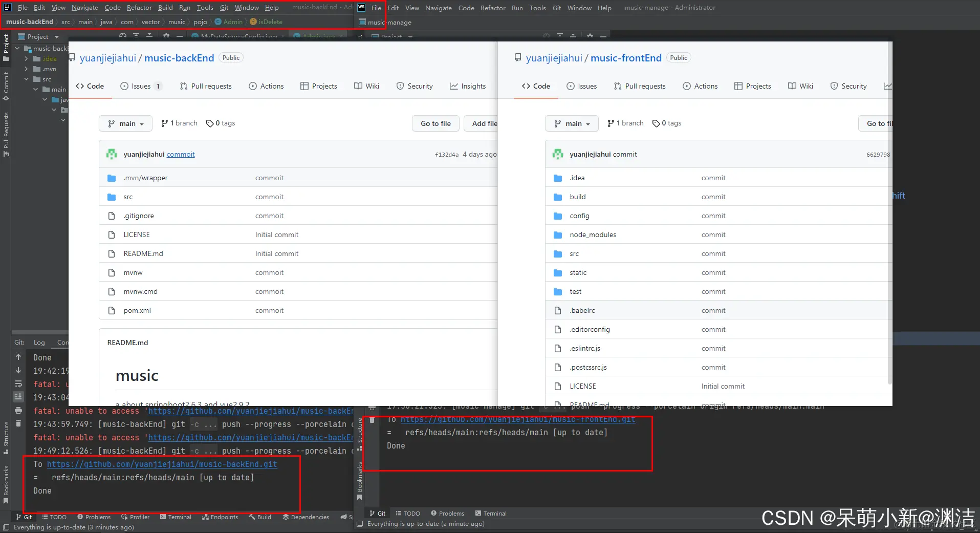Open the Terminal tool window in the music-backEnd IDE

click(176, 517)
